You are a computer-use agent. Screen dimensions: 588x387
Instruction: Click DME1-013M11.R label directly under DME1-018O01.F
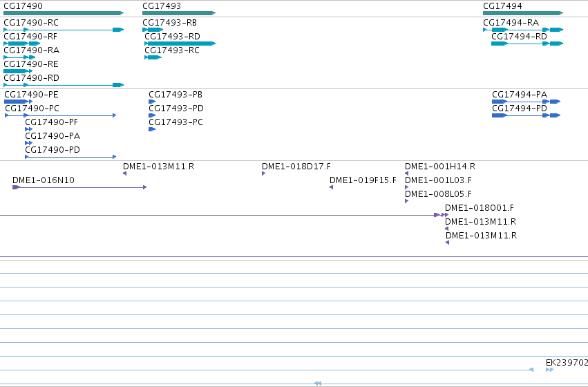[481, 222]
